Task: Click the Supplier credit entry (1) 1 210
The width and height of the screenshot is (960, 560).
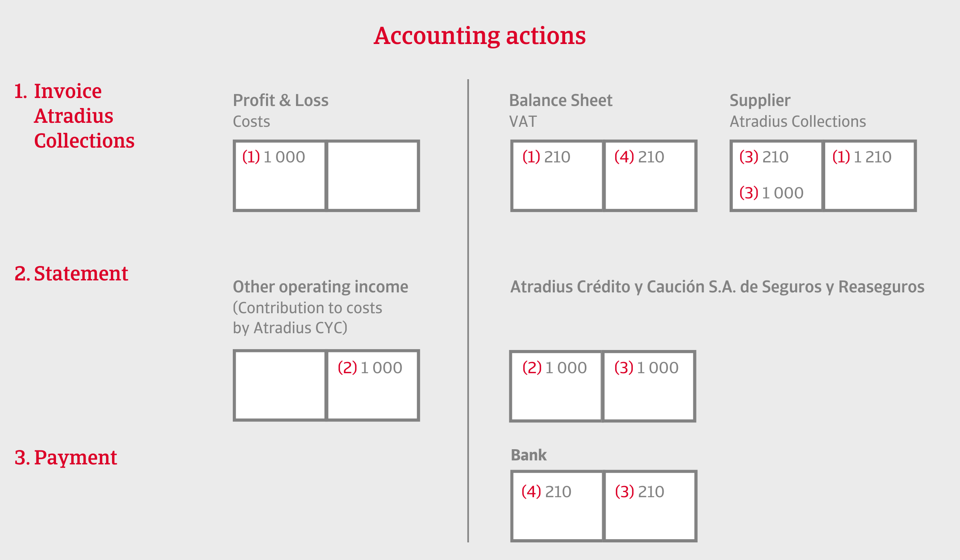Action: (862, 157)
